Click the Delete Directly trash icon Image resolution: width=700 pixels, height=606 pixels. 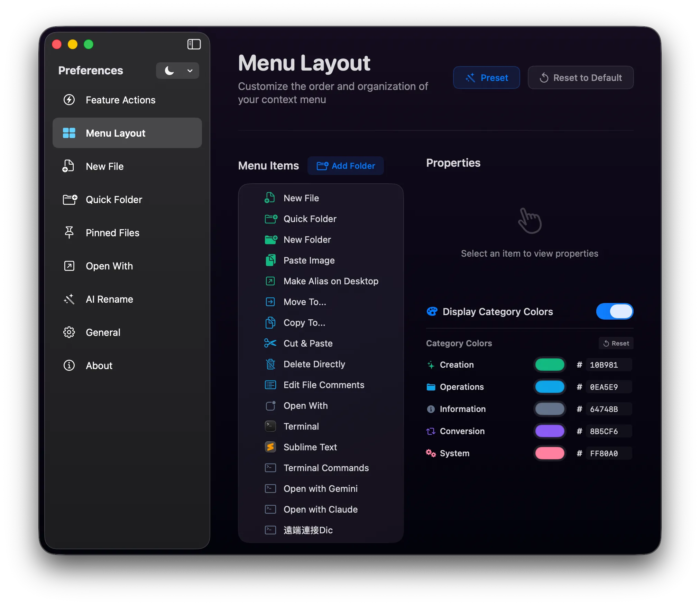[270, 364]
